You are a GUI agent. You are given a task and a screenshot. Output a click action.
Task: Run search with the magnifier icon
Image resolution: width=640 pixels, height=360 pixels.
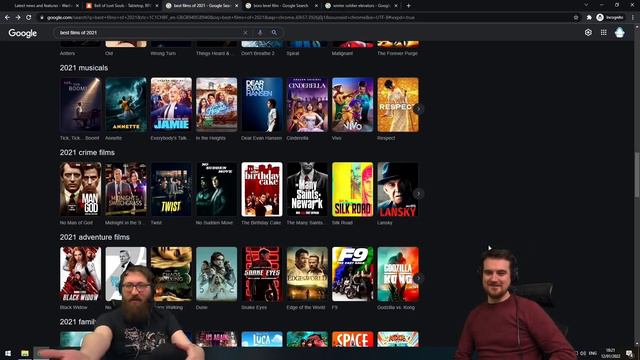coord(274,33)
